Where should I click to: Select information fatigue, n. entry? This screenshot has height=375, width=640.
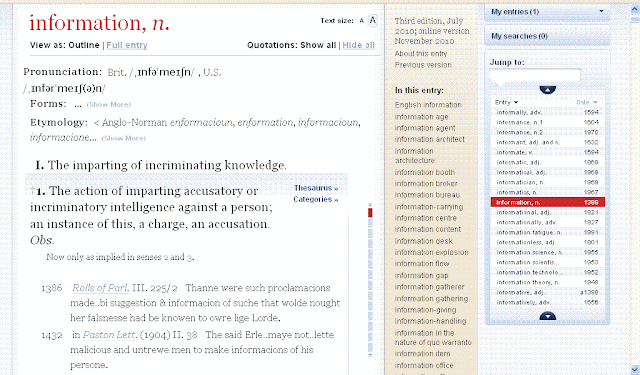pos(547,232)
